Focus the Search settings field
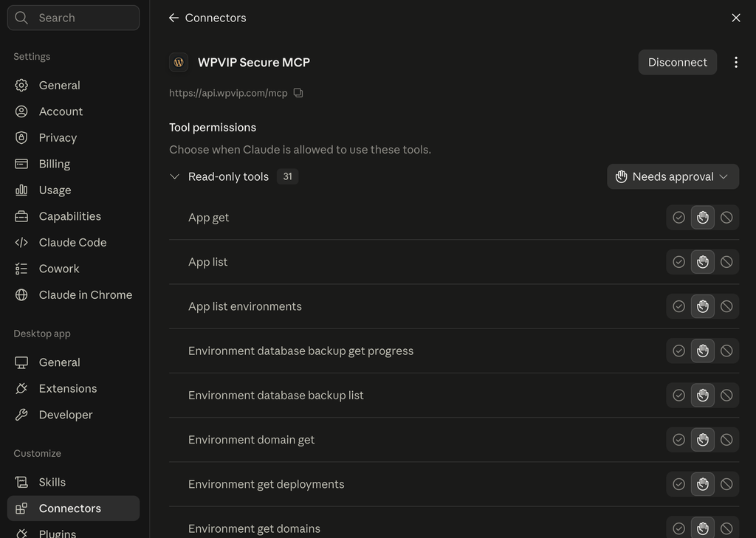 click(73, 18)
